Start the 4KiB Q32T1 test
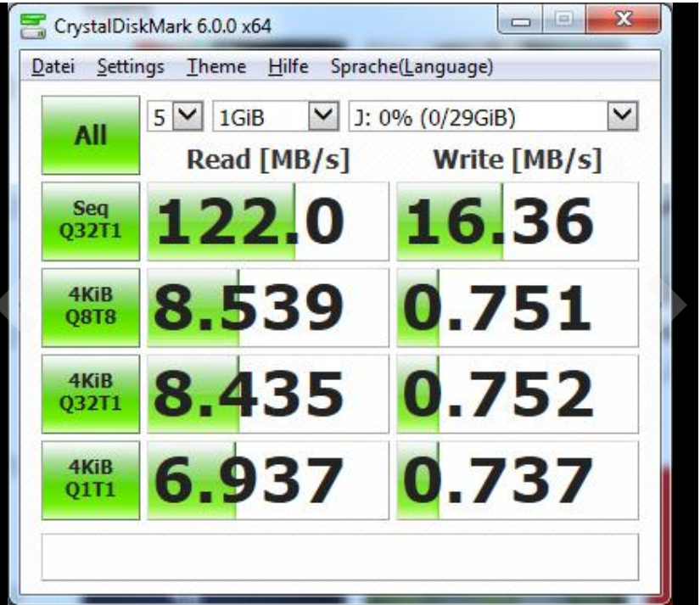Image resolution: width=700 pixels, height=605 pixels. point(91,394)
